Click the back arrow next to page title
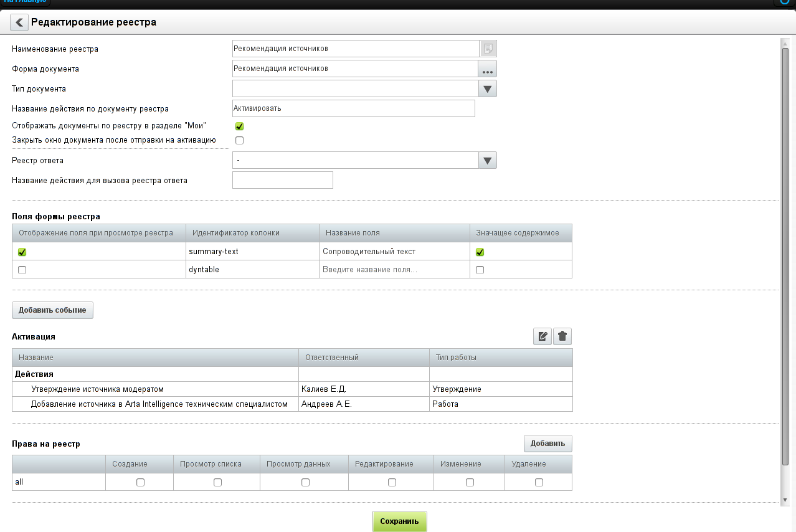Viewport: 796px width, 532px height. click(19, 22)
